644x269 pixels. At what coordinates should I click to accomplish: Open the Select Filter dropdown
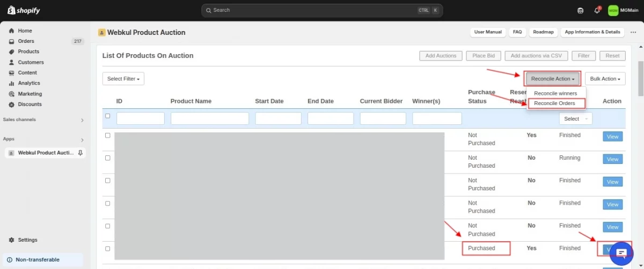[x=123, y=79]
